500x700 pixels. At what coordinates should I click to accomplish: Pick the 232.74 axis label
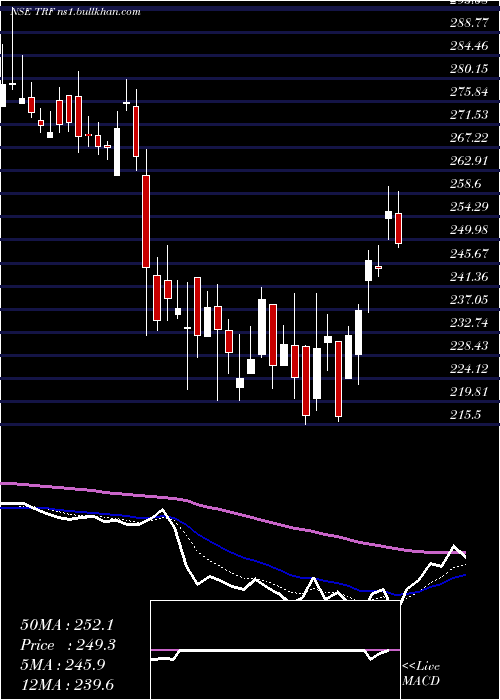pos(469,323)
